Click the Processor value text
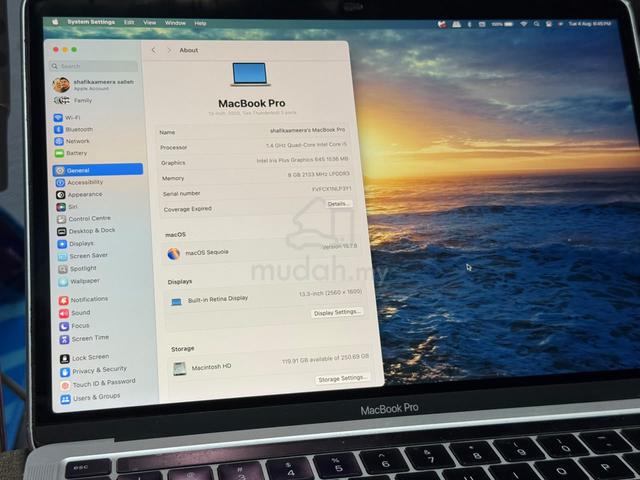Image resolution: width=640 pixels, height=480 pixels. [306, 145]
